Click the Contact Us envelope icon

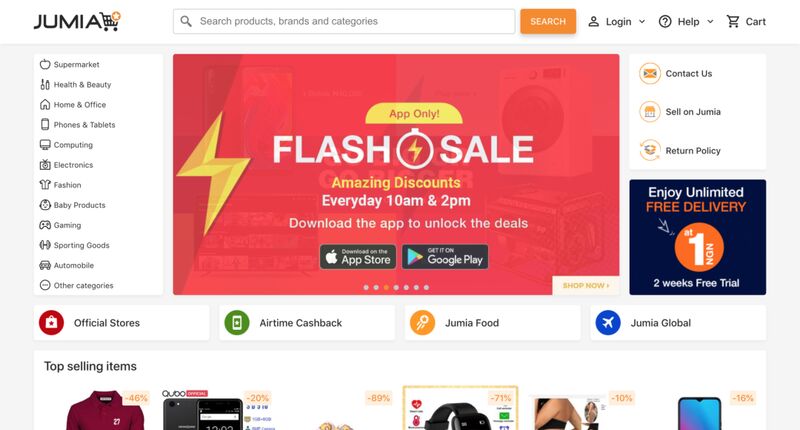[x=650, y=73]
